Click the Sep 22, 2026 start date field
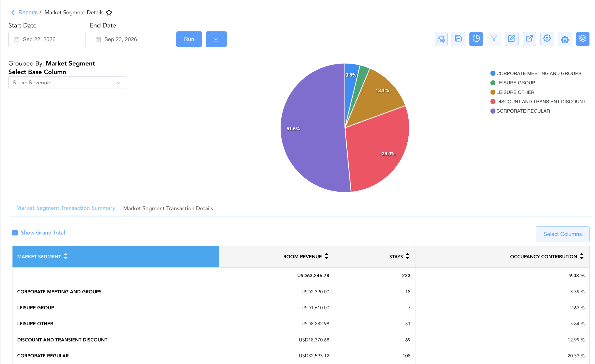This screenshot has height=364, width=595. 47,39
